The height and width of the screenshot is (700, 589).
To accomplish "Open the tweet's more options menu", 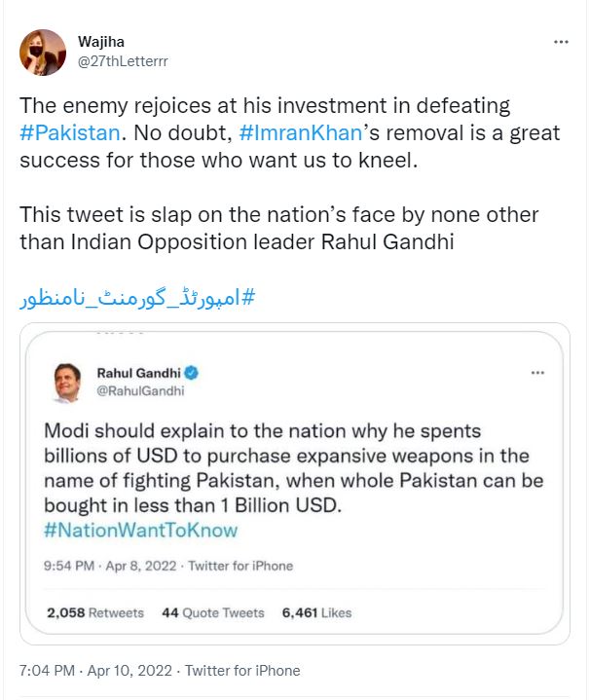I will point(561,43).
